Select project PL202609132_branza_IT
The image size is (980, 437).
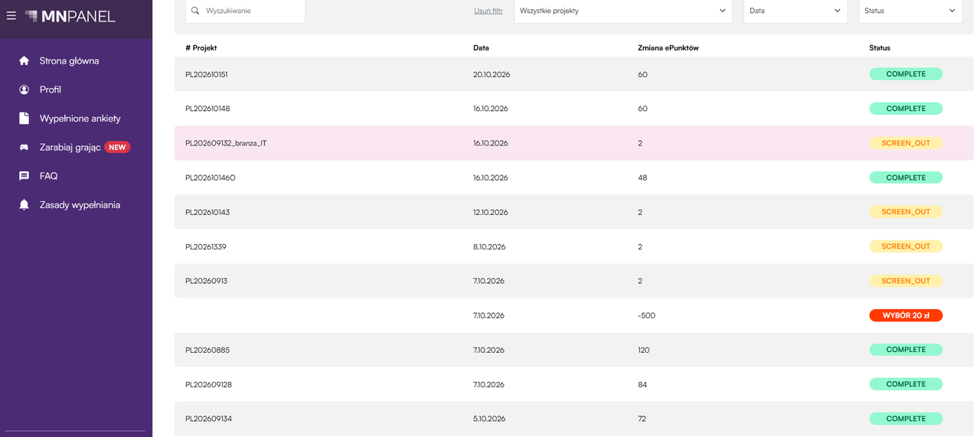pyautogui.click(x=226, y=143)
